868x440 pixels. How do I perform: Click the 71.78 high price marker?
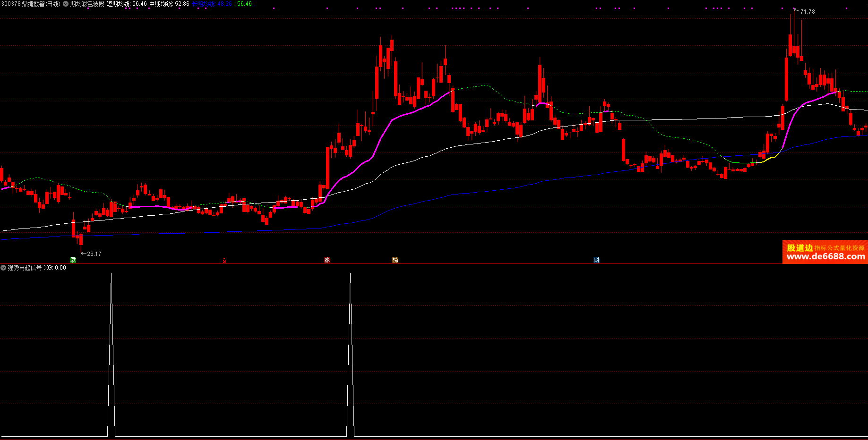point(807,12)
